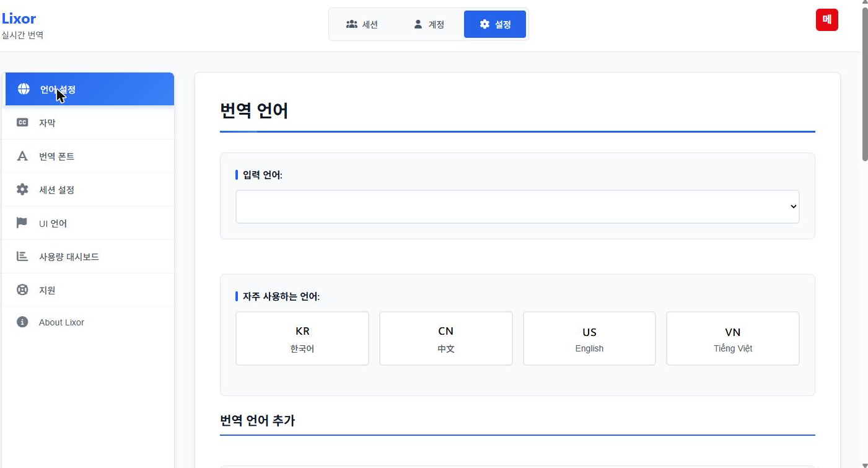Click the 번역 언어 heading

point(254,111)
